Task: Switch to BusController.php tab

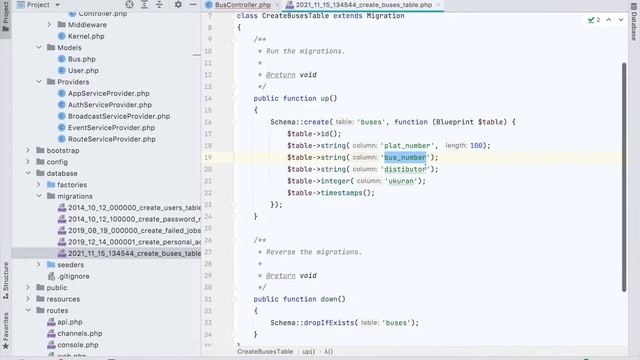Action: click(242, 5)
